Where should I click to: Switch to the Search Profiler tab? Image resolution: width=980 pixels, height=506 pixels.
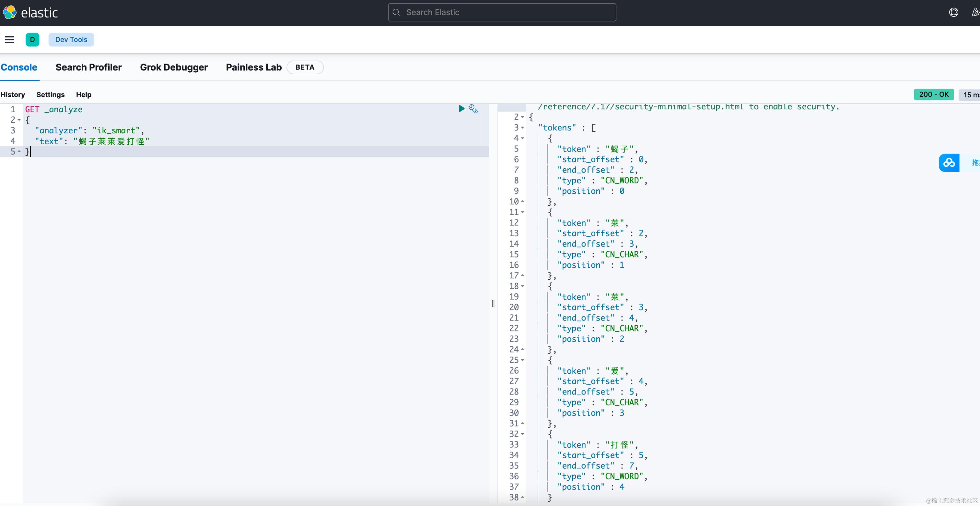[x=88, y=67]
